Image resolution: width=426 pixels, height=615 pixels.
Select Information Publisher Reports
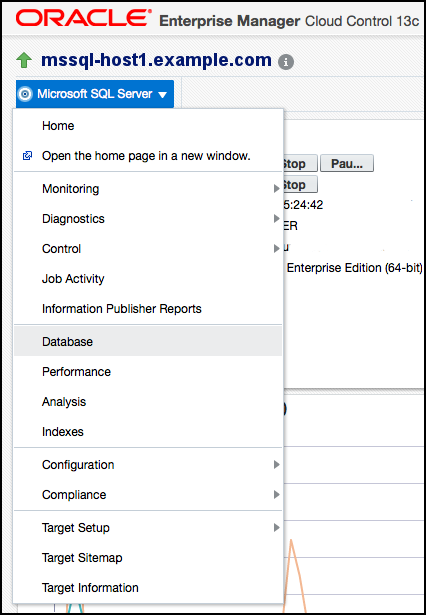[148, 309]
